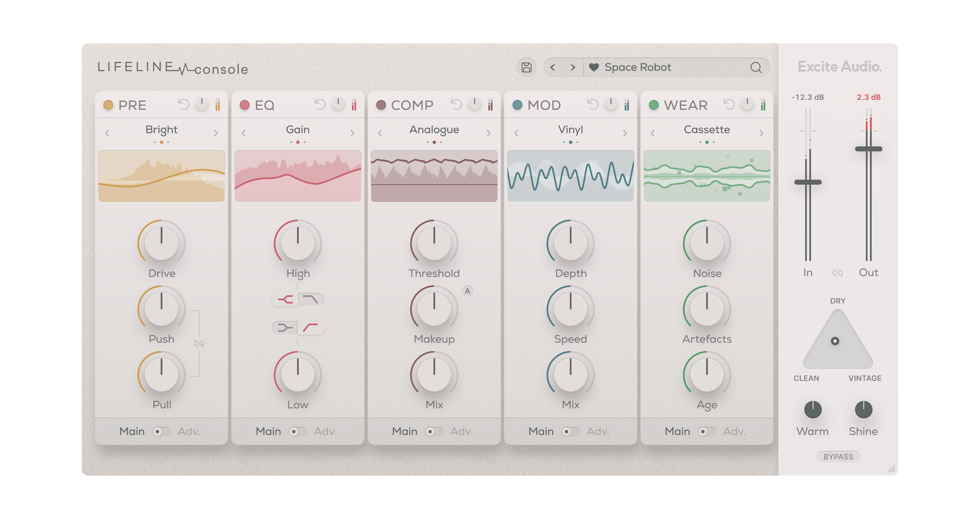The width and height of the screenshot is (980, 519).
Task: Reset the PRE module with undo icon
Action: (183, 104)
